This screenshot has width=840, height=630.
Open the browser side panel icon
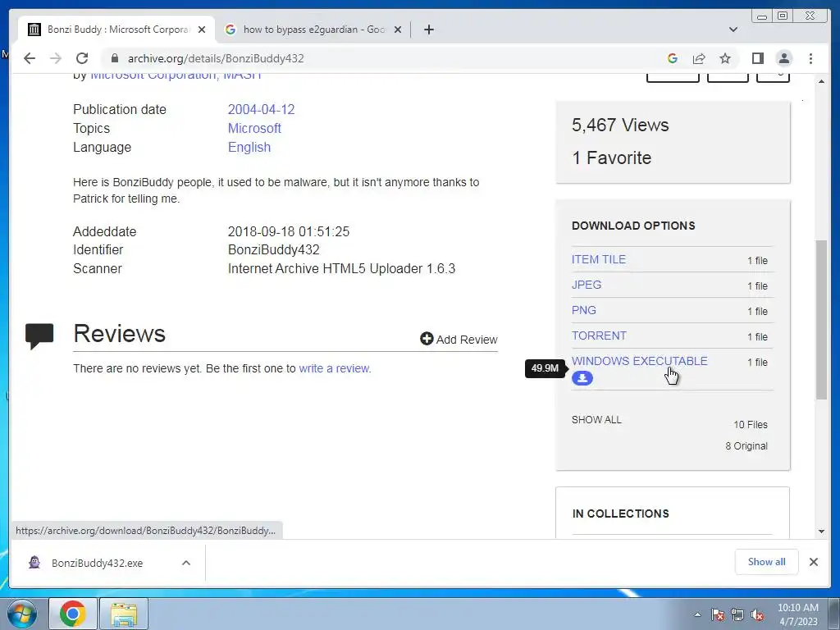coord(757,58)
